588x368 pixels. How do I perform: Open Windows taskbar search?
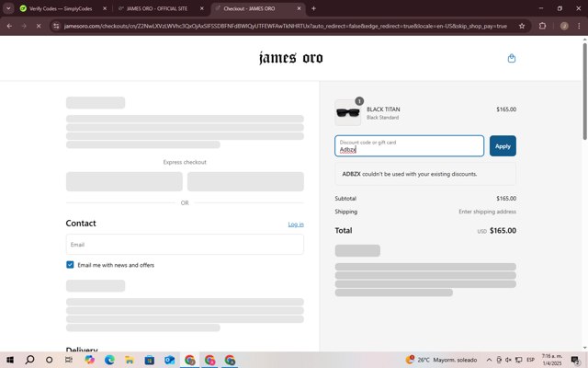[x=29, y=360]
